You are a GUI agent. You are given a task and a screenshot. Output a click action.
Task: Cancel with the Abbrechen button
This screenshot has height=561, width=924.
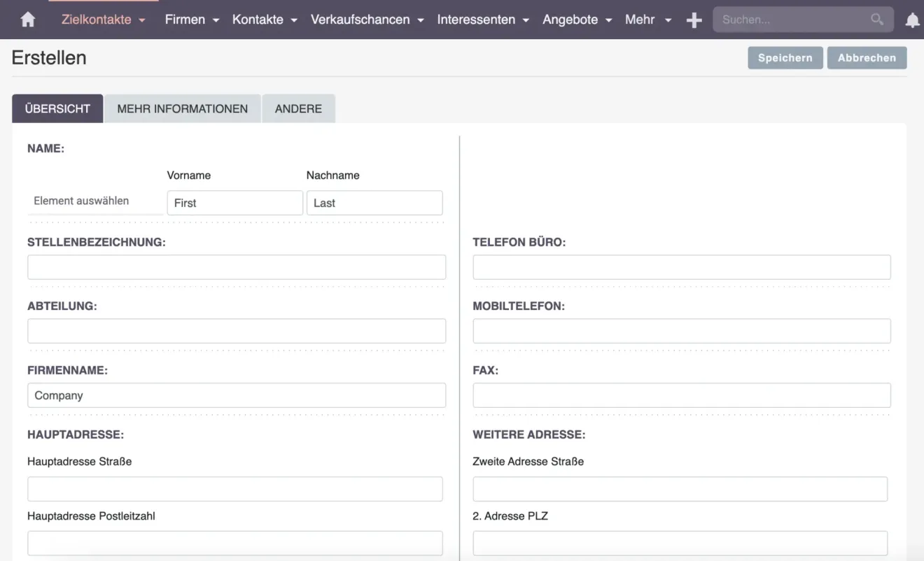pyautogui.click(x=867, y=58)
